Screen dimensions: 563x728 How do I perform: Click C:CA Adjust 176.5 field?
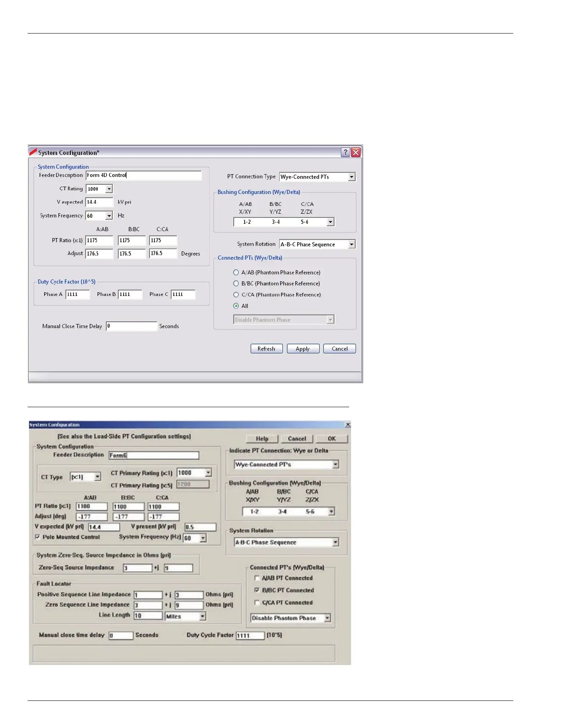click(x=163, y=254)
